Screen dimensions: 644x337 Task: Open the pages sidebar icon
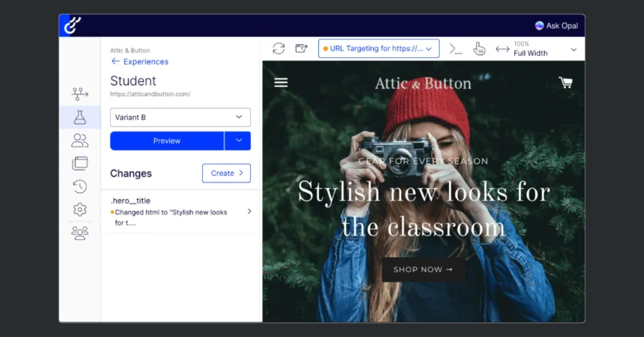click(x=80, y=163)
